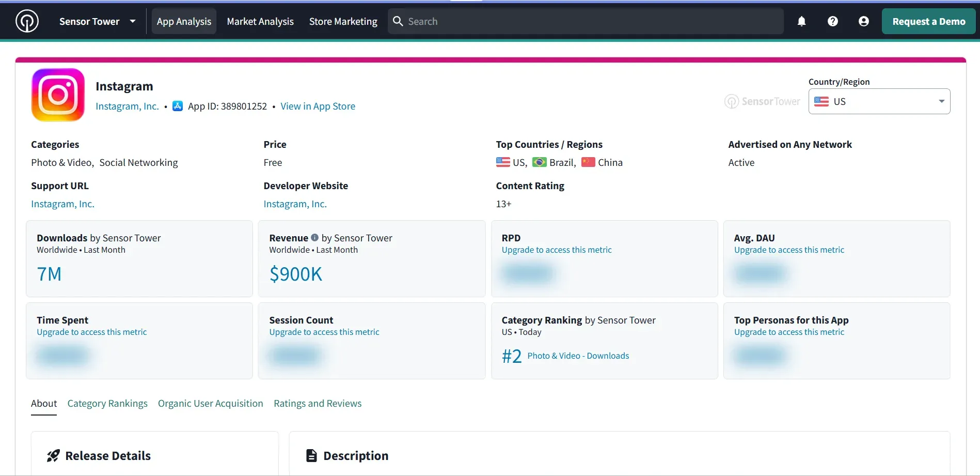Click the US flag under Top Countries
This screenshot has width=980, height=476.
pos(502,162)
